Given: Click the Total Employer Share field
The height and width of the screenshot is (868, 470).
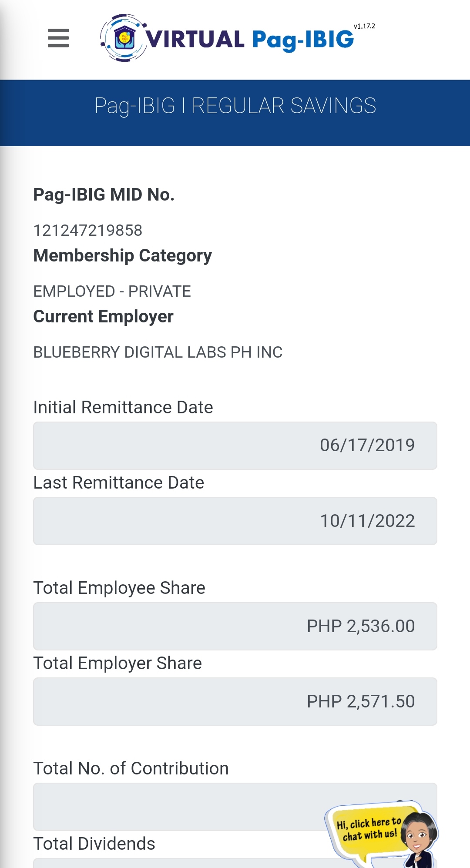Looking at the screenshot, I should point(235,701).
